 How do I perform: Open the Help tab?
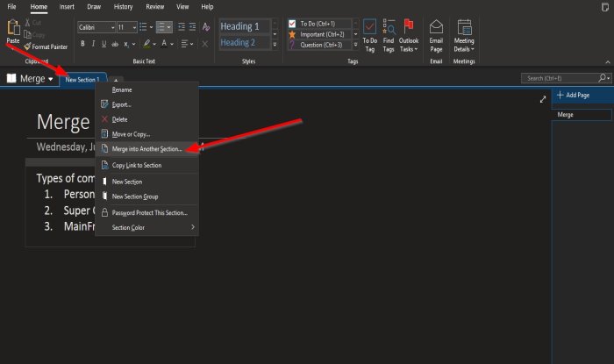point(207,7)
